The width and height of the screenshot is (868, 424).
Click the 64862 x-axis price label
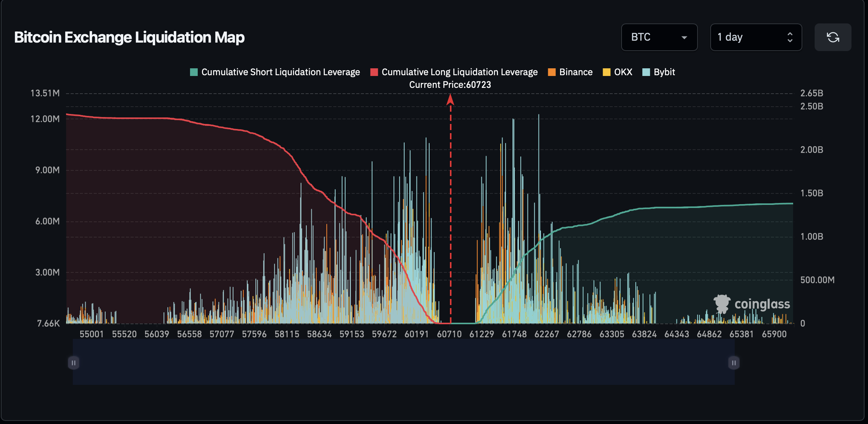tap(709, 334)
